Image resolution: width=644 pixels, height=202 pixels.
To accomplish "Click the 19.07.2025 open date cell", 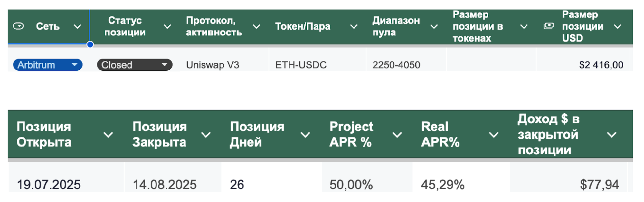I will (49, 185).
